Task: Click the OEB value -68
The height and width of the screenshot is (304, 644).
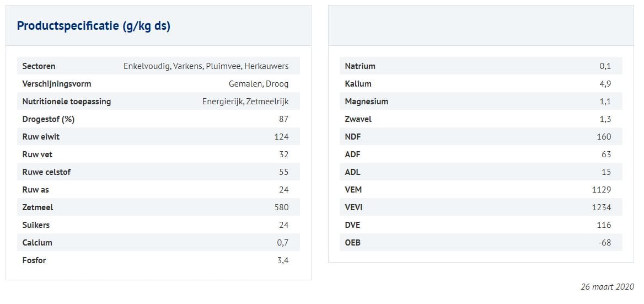Action: [x=604, y=243]
